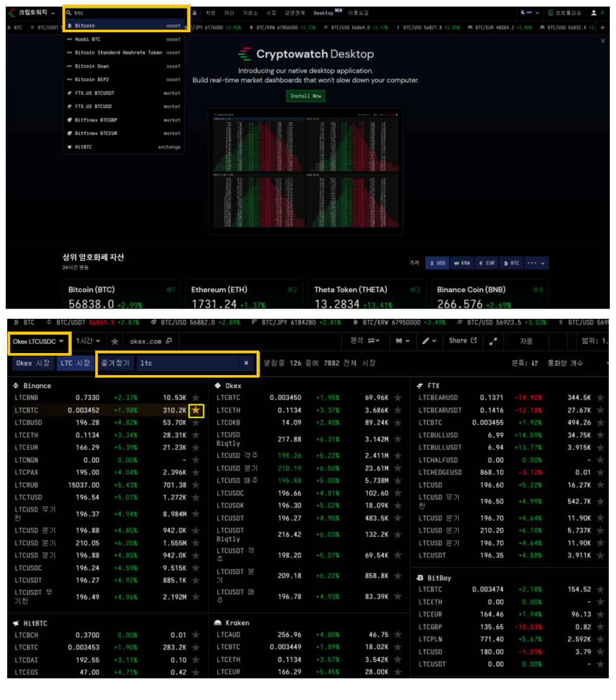Viewport: 616px width, 700px height.
Task: Click the Binance exchange logo icon
Action: click(x=16, y=386)
